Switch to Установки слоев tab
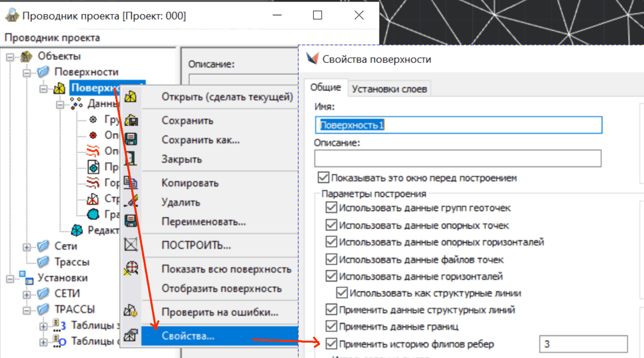This screenshot has height=358, width=644. point(389,89)
